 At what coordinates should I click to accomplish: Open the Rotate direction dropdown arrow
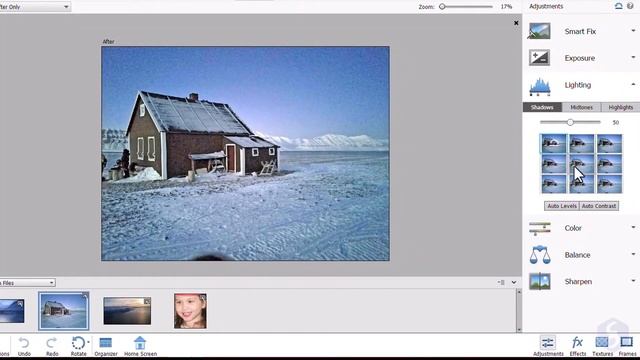[x=88, y=342]
